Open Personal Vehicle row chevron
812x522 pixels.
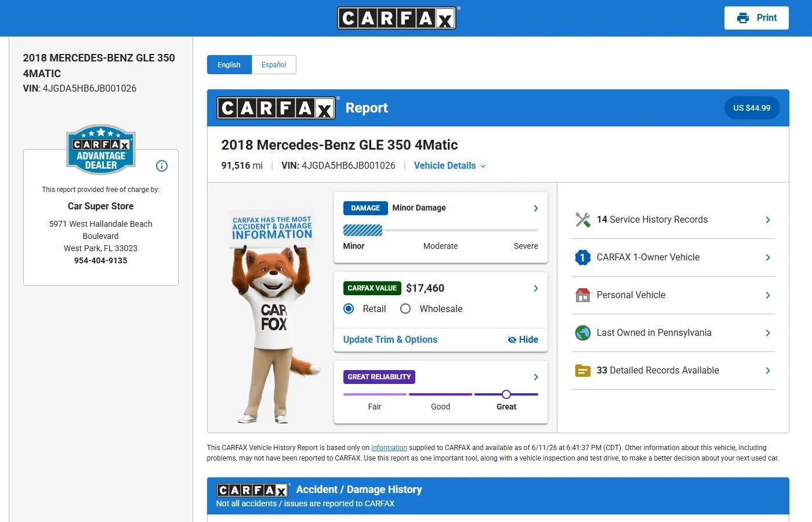768,295
